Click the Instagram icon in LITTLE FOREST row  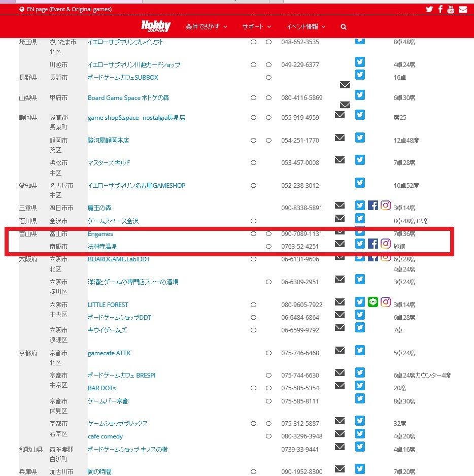click(x=386, y=302)
